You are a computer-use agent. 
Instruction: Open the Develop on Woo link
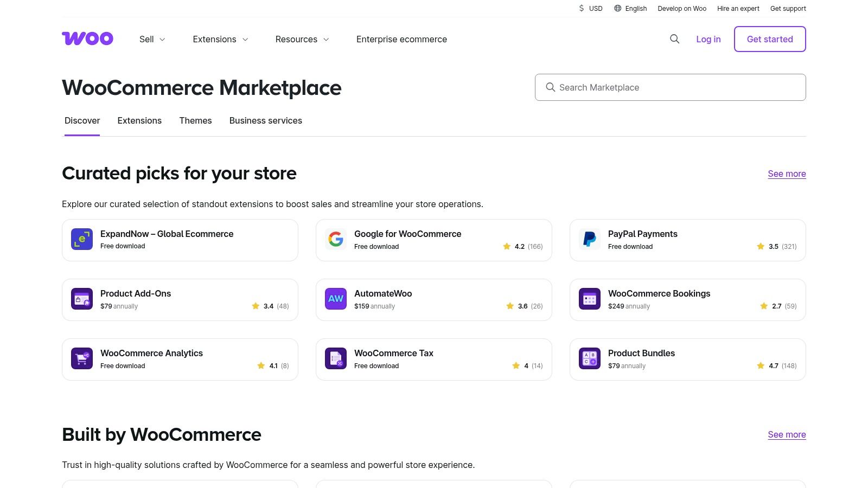pyautogui.click(x=682, y=8)
